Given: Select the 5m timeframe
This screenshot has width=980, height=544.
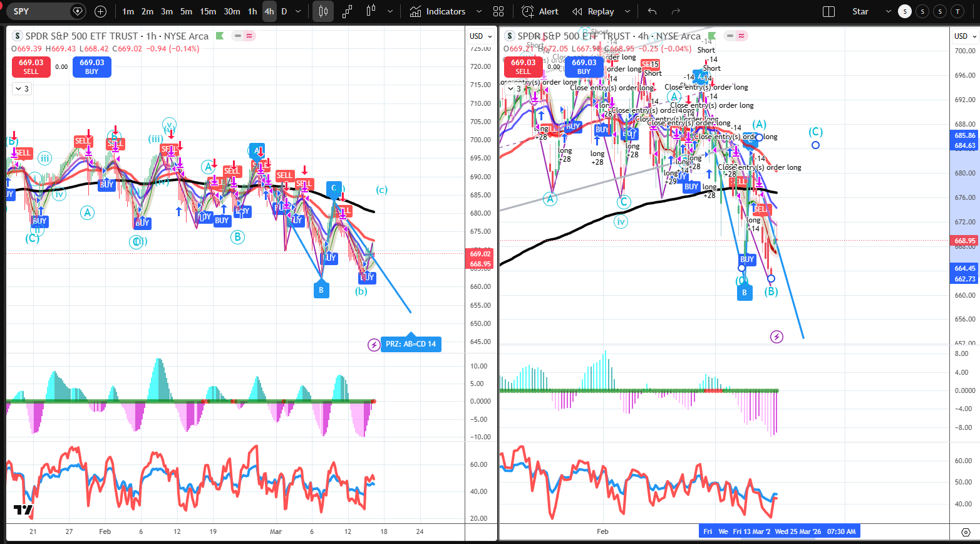Looking at the screenshot, I should 186,11.
